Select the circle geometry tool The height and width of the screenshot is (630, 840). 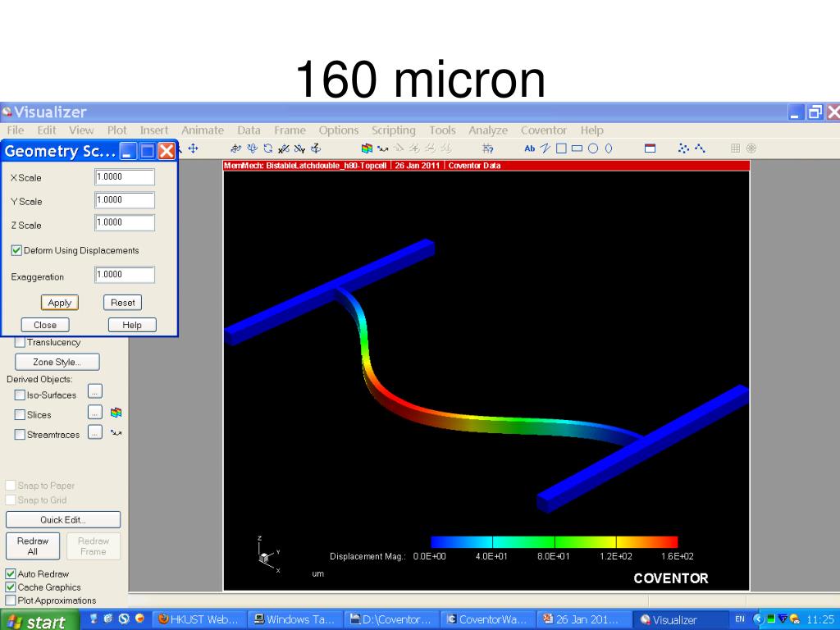(593, 148)
